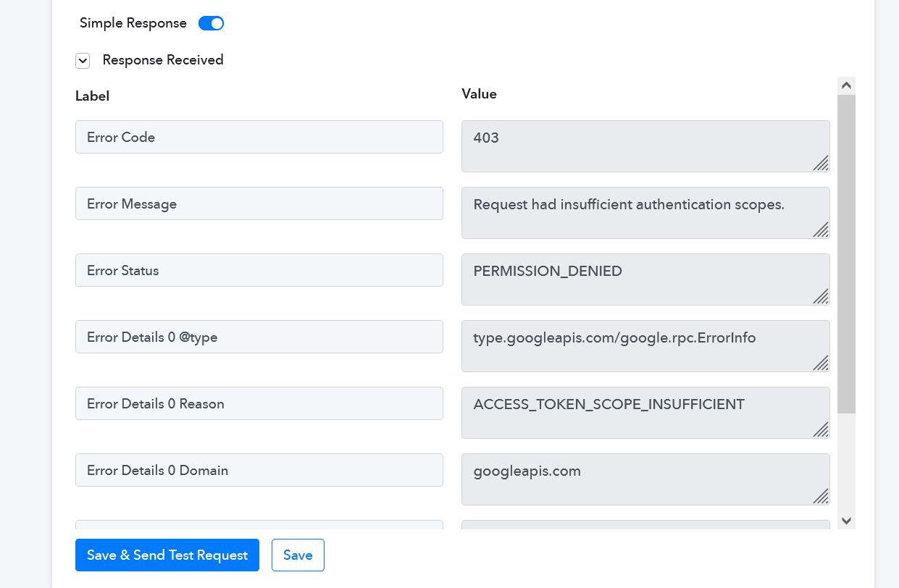Viewport: 899px width, 588px height.
Task: Select the Error Details 0 Domain field
Action: pos(259,470)
